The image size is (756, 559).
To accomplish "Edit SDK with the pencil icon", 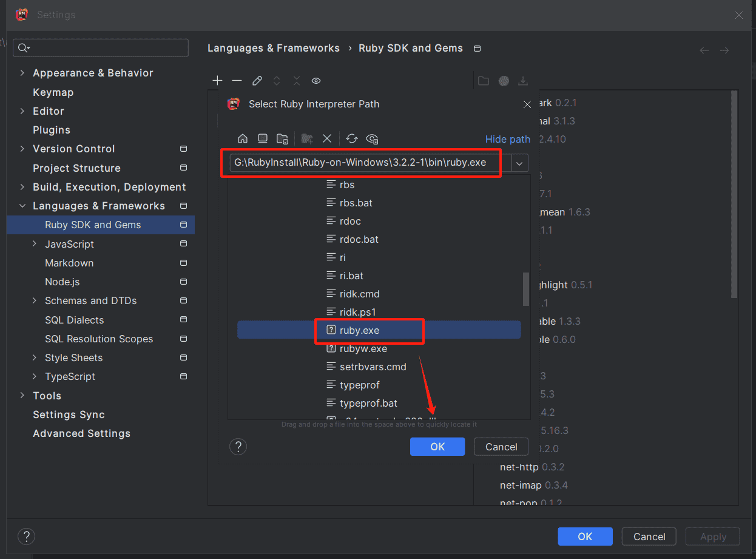I will 257,80.
